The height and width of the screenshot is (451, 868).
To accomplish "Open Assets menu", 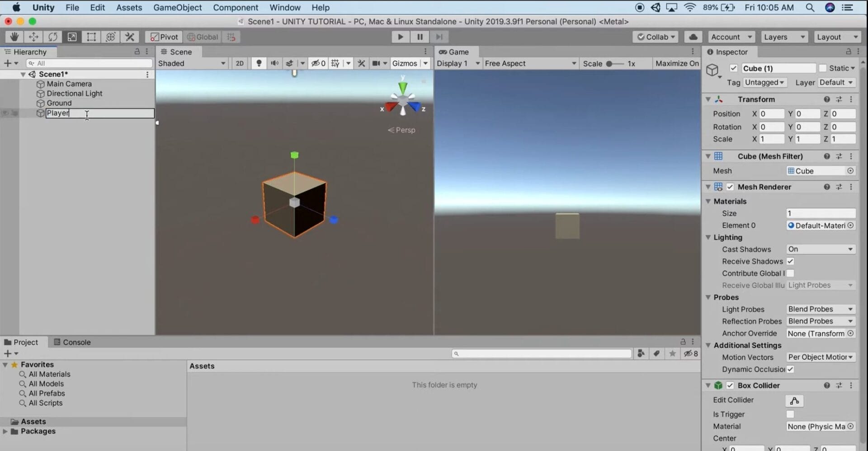I will click(129, 8).
